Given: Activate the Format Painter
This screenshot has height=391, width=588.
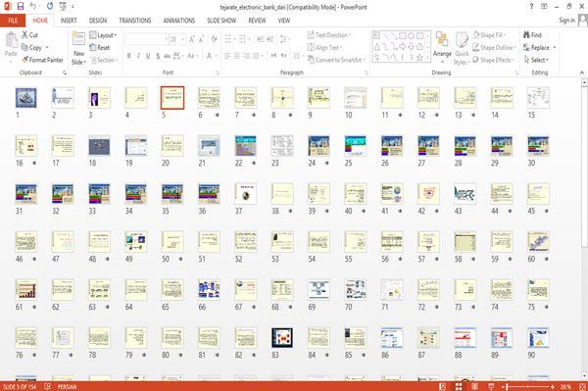Looking at the screenshot, I should click(42, 60).
